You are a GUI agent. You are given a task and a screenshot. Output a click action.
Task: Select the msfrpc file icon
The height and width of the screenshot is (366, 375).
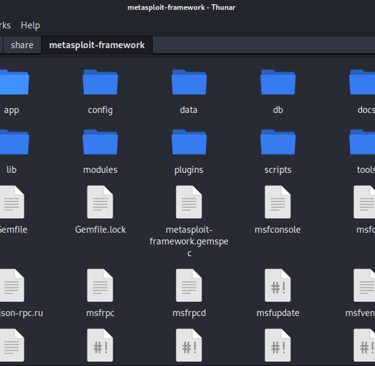coord(100,285)
